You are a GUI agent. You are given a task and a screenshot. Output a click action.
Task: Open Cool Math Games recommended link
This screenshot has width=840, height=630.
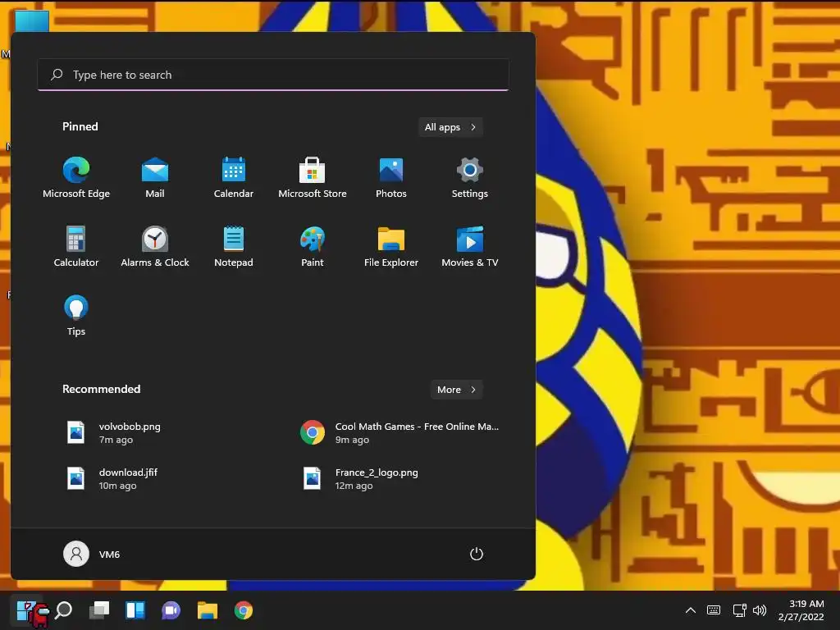coord(399,433)
